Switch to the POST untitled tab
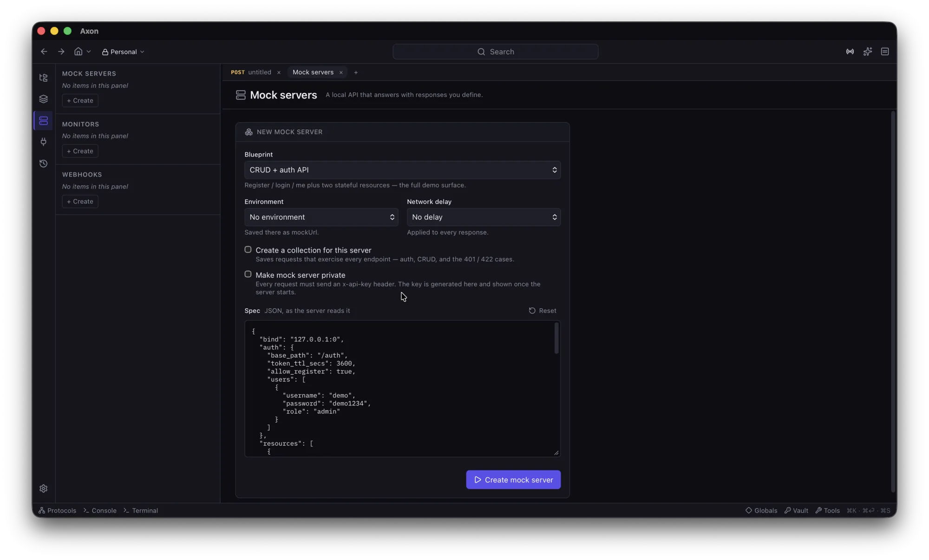Viewport: 929px width, 560px height. tap(251, 72)
